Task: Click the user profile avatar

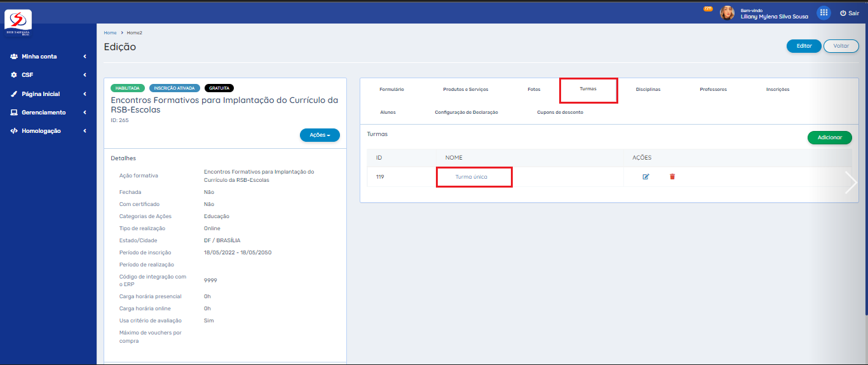Action: [x=727, y=13]
